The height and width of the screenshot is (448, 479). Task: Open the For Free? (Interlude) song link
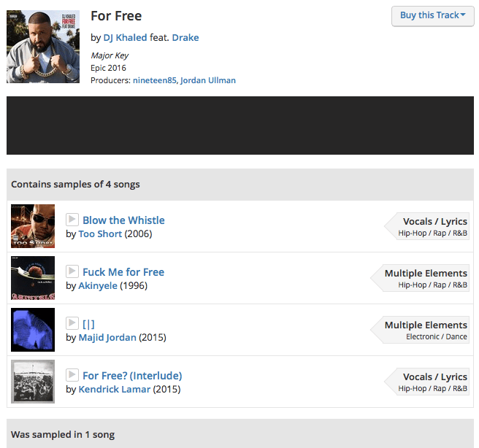(132, 375)
